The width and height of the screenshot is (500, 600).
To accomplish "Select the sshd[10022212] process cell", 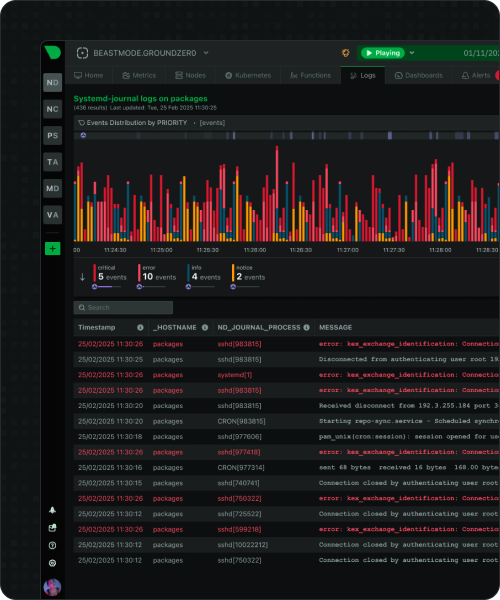I will pyautogui.click(x=243, y=545).
